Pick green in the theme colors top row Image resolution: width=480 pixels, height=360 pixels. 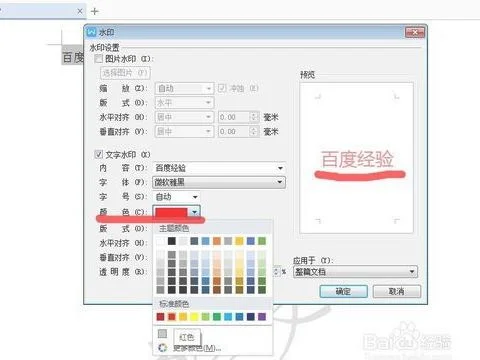click(x=262, y=241)
